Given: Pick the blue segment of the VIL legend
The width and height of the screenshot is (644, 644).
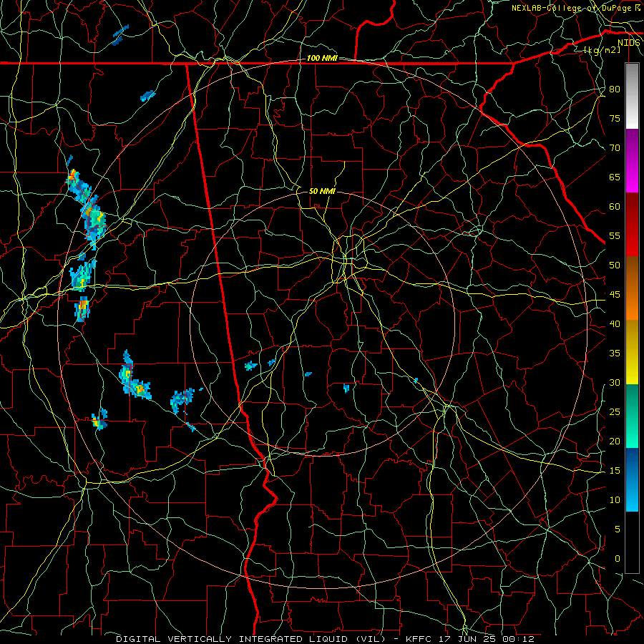Looking at the screenshot, I should click(x=632, y=479).
